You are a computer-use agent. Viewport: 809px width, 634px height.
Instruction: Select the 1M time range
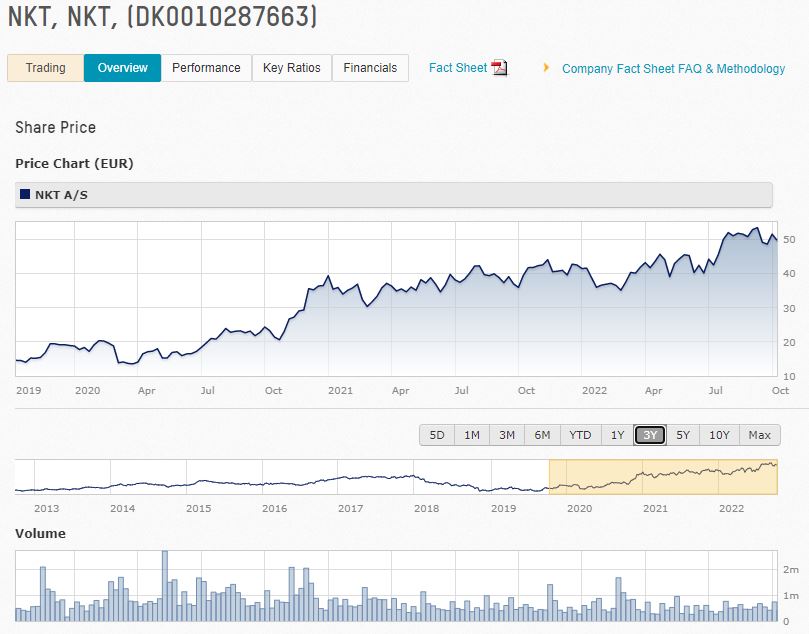point(471,435)
